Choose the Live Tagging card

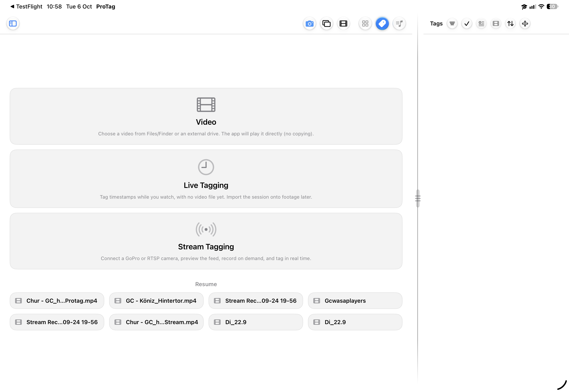pyautogui.click(x=206, y=179)
